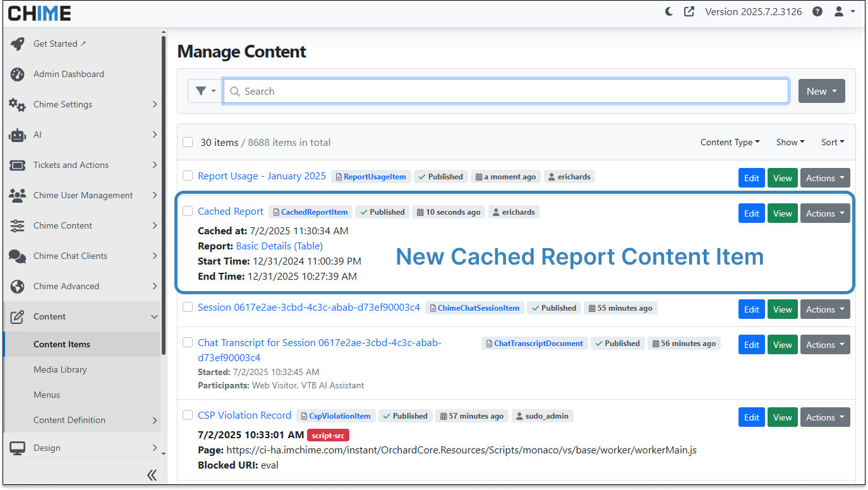The height and width of the screenshot is (490, 868).
Task: Open Chat Transcript for Session link
Action: (320, 350)
